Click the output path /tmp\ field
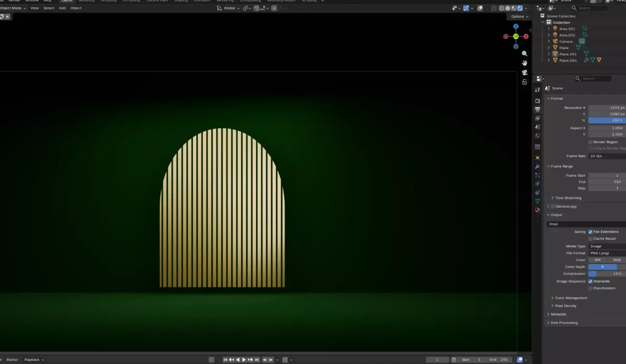This screenshot has width=626, height=364. [x=586, y=224]
